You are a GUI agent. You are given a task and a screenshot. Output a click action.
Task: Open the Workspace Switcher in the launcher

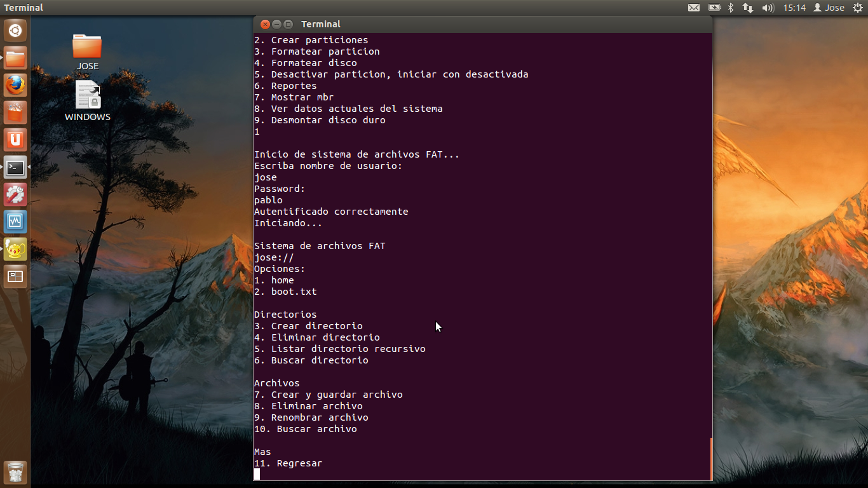15,277
